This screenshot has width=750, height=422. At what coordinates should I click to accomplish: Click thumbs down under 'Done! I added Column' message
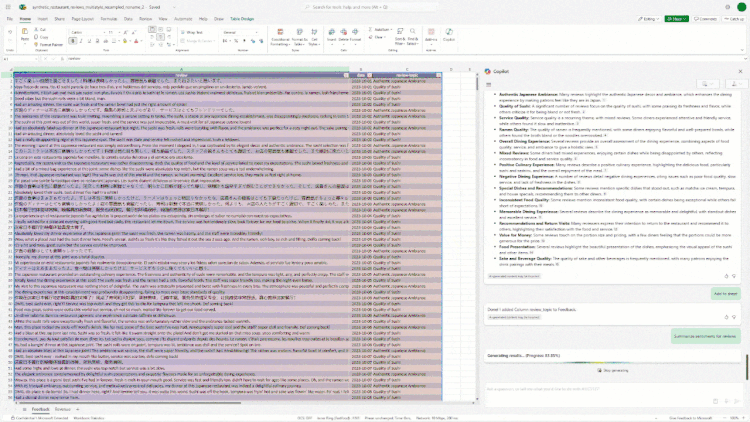(734, 317)
